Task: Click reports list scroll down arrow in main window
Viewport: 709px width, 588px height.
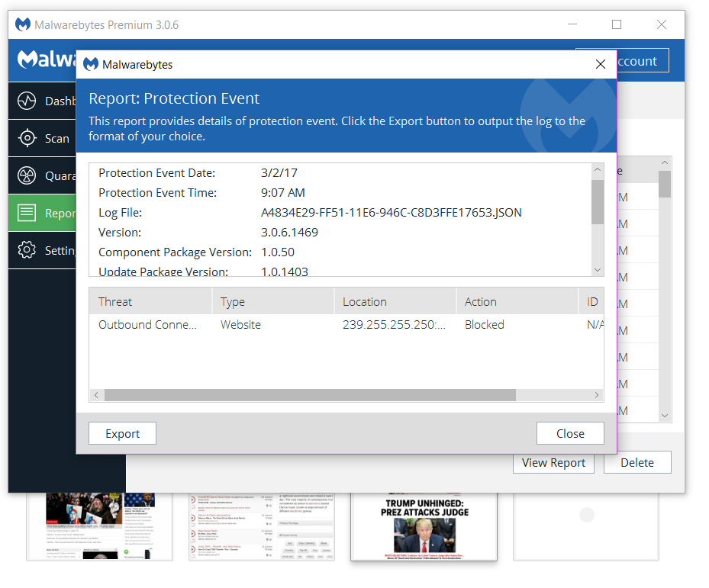Action: 664,416
